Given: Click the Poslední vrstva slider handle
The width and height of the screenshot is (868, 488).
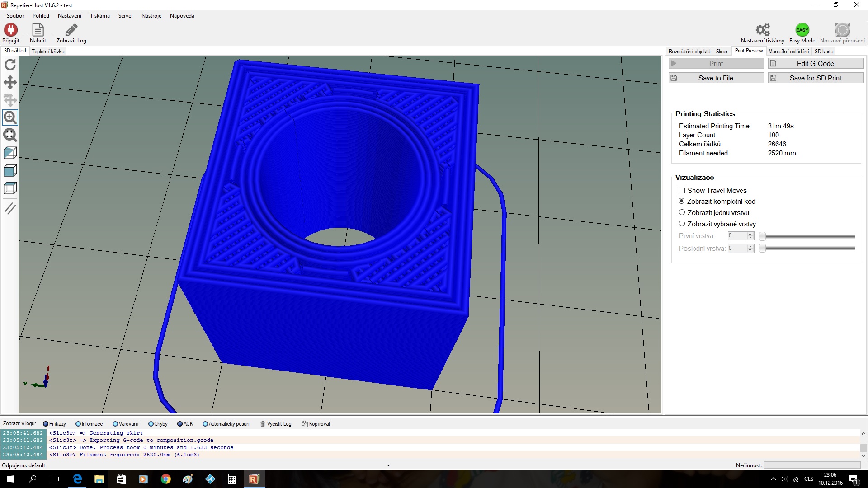Looking at the screenshot, I should pos(762,248).
